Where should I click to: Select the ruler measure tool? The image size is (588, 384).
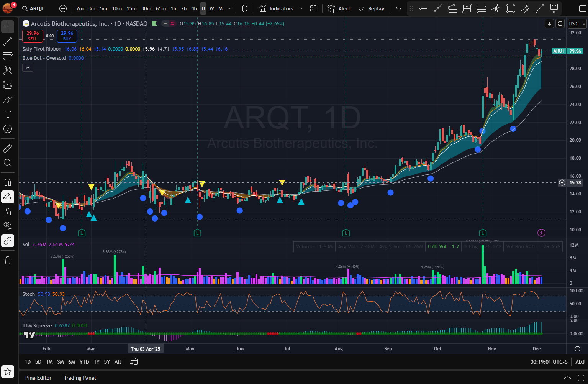coord(8,148)
